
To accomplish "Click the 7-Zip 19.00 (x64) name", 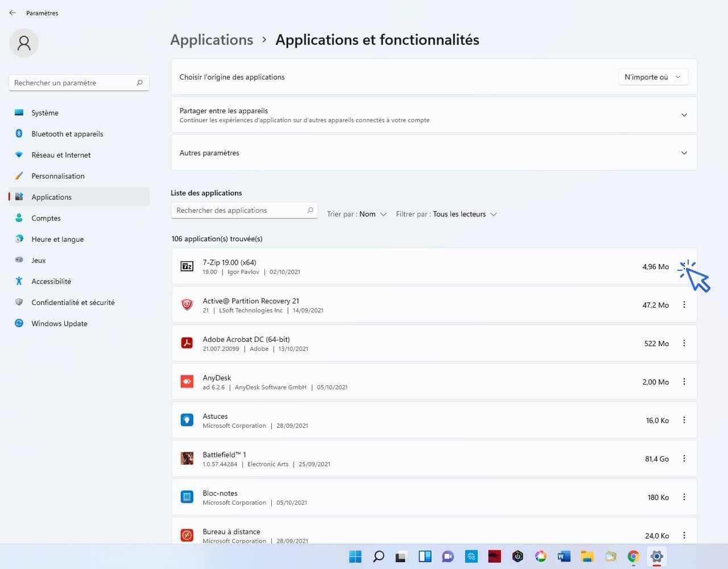I will coord(229,262).
